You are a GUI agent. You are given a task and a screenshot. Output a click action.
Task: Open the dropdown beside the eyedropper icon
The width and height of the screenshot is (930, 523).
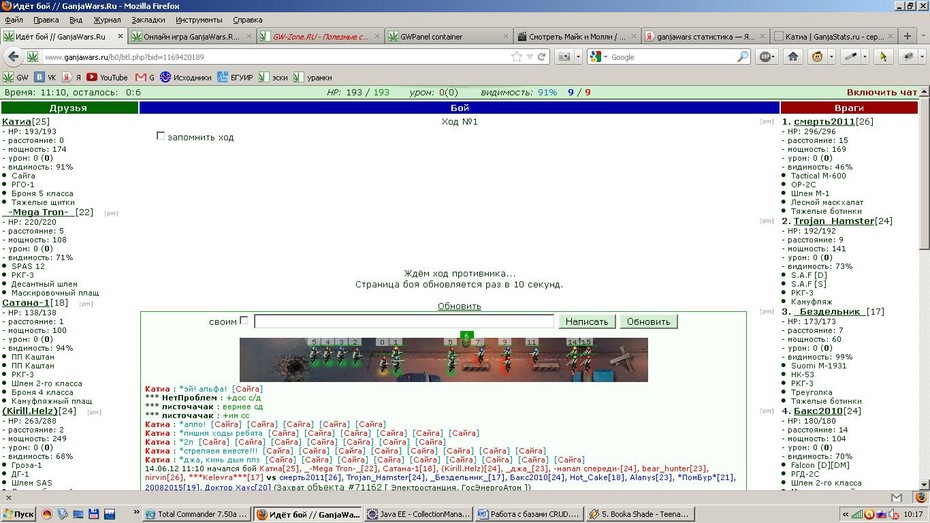pyautogui.click(x=865, y=57)
